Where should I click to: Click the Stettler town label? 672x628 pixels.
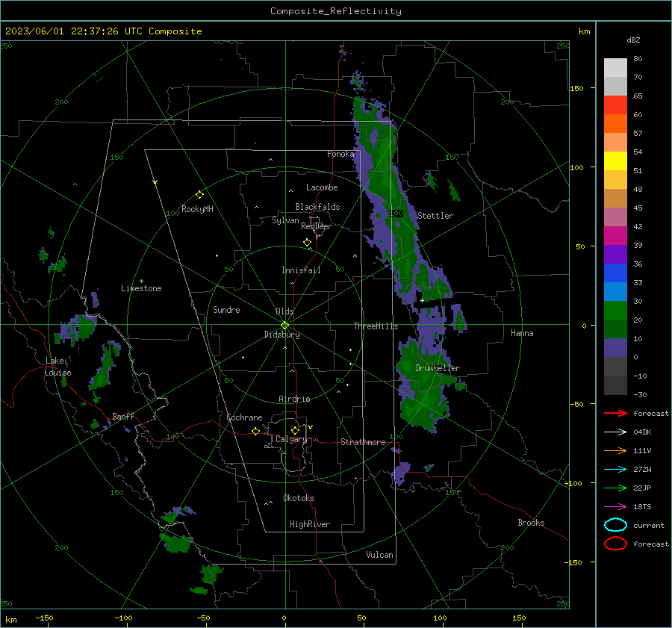(435, 216)
